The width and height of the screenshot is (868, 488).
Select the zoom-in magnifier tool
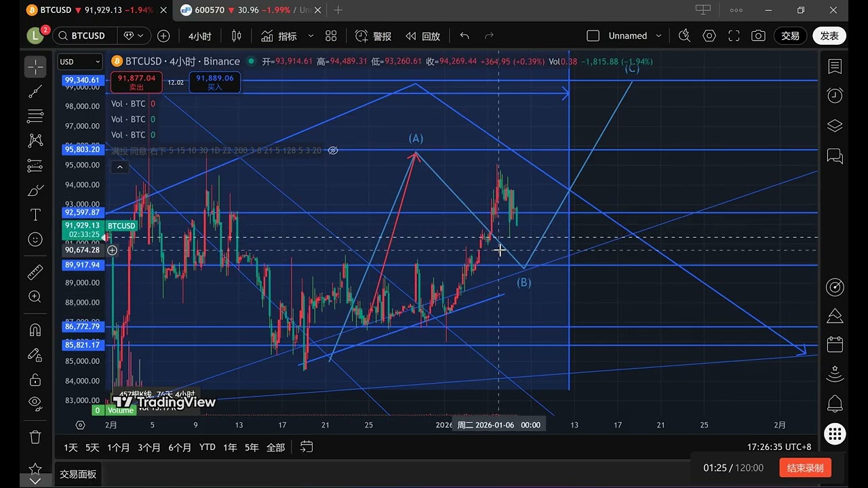tap(35, 296)
